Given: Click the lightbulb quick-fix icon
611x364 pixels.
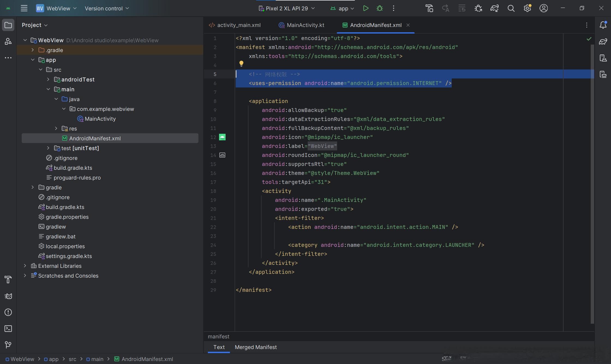Looking at the screenshot, I should 241,64.
